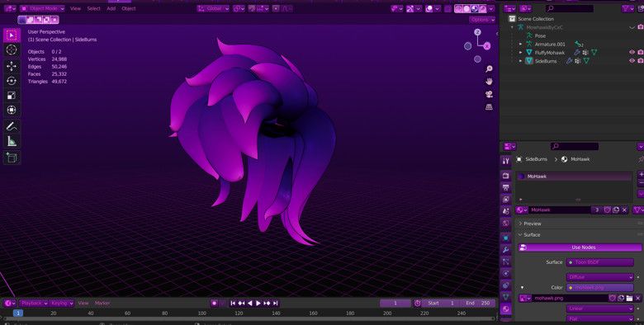Select the Add Cube tool
644x325 pixels.
[x=12, y=158]
